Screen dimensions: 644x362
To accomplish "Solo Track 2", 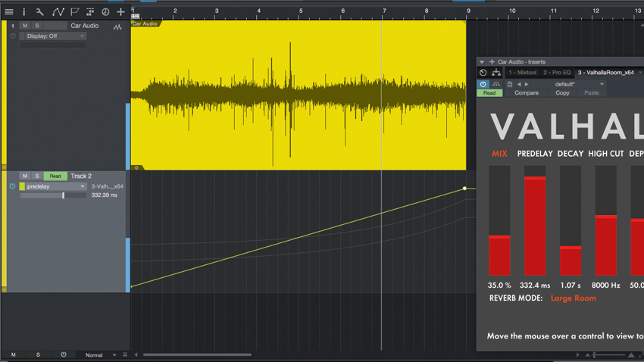I will [37, 176].
